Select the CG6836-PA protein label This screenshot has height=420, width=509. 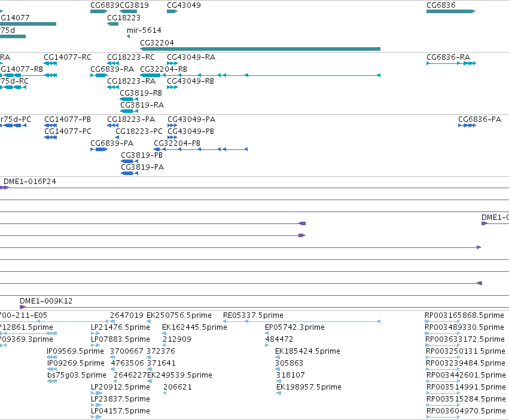point(480,119)
